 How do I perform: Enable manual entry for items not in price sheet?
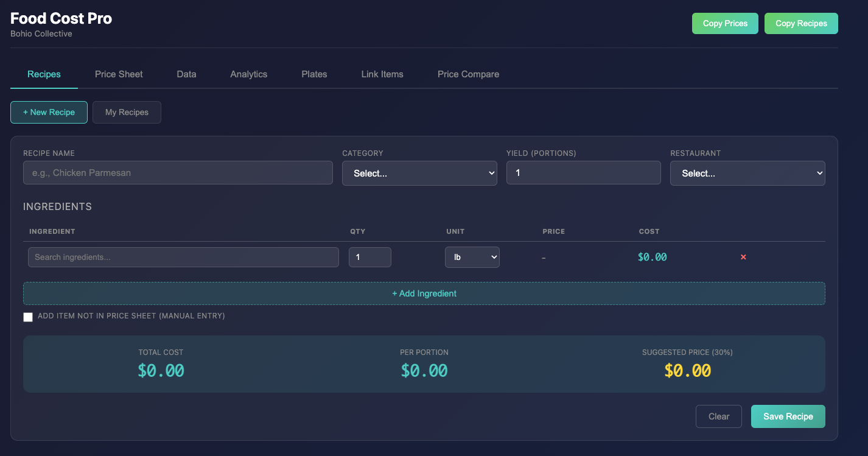[28, 317]
